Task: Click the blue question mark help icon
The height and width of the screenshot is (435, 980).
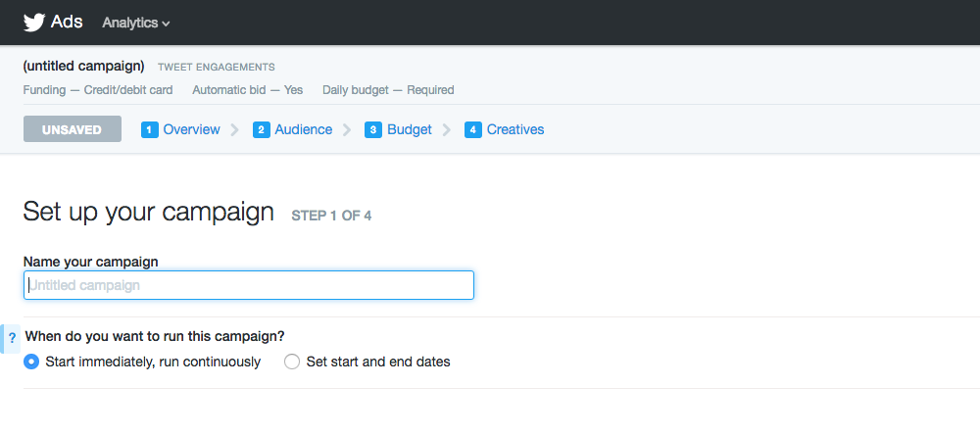Action: pyautogui.click(x=12, y=339)
